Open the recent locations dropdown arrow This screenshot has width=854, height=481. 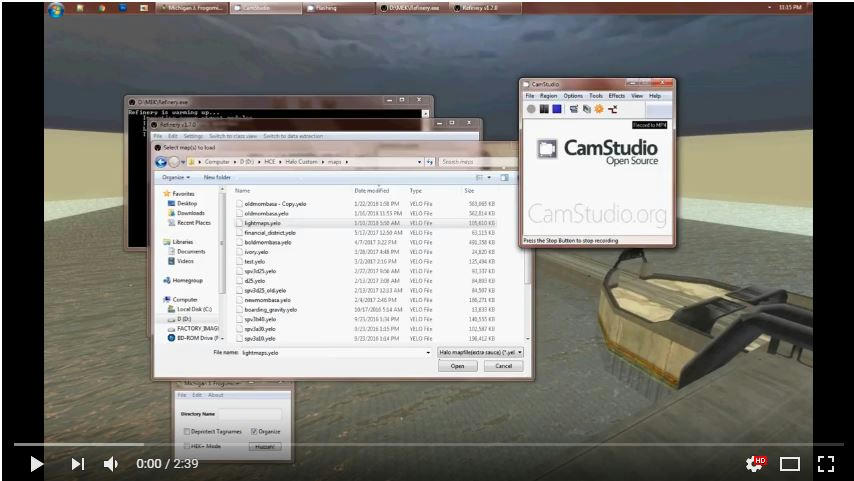coord(183,162)
